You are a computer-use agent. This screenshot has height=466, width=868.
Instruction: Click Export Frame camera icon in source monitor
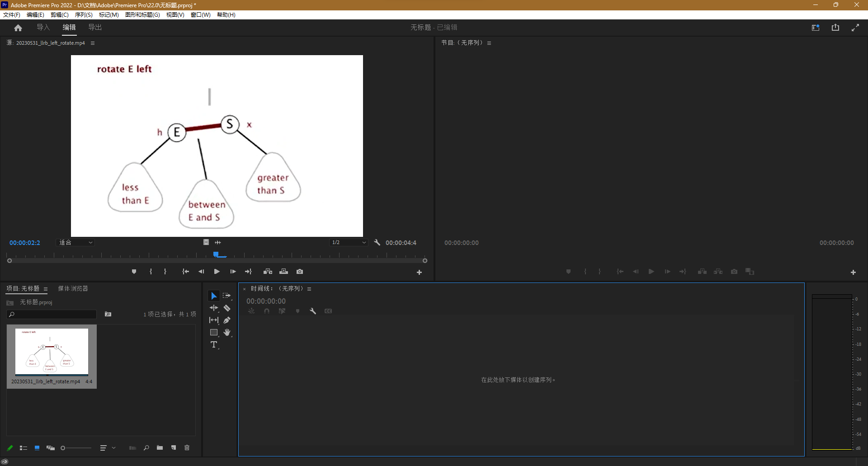300,272
